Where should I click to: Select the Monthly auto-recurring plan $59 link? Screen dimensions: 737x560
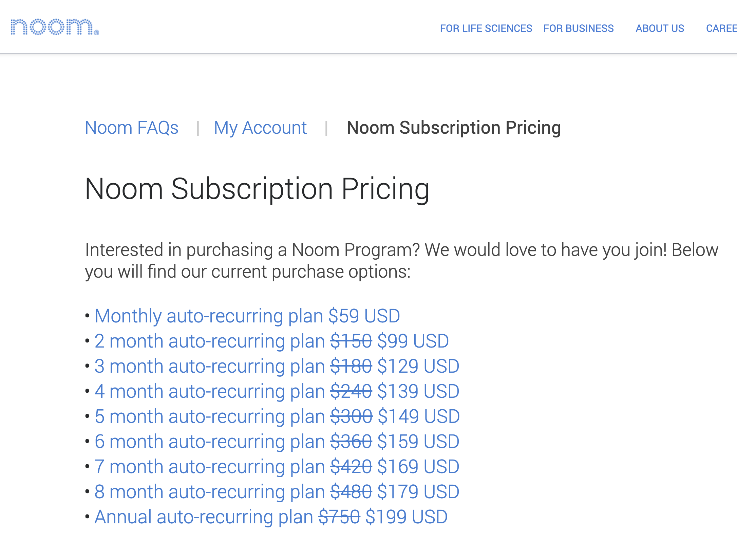click(247, 316)
